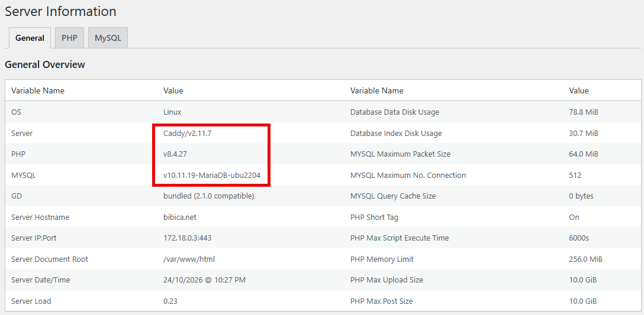Click the General Overview heading
Viewport: 644px width, 315px height.
click(45, 65)
